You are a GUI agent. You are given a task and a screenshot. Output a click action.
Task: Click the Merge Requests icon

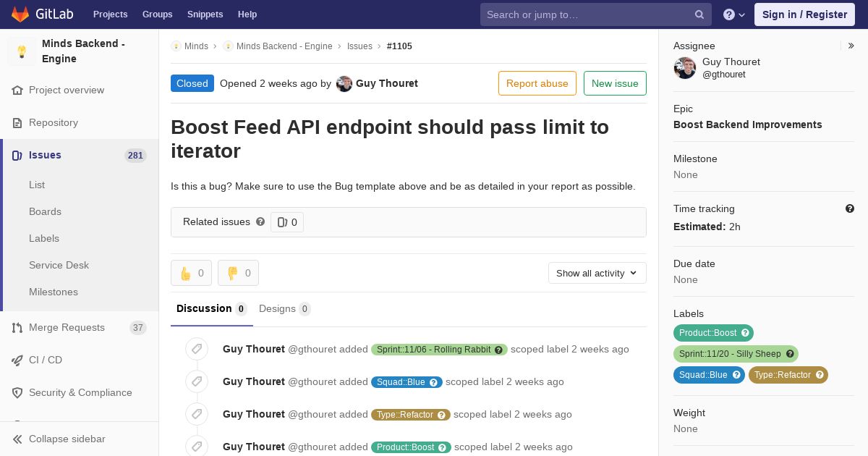point(17,328)
